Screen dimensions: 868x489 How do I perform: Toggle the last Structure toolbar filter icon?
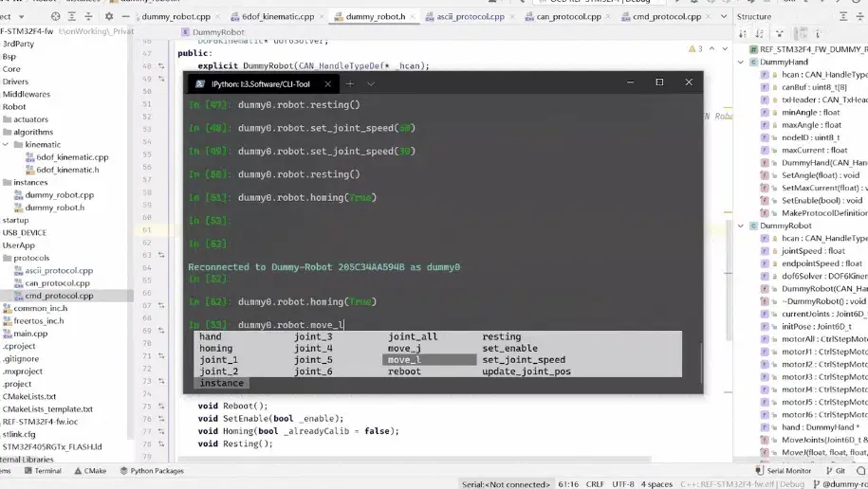pos(818,34)
